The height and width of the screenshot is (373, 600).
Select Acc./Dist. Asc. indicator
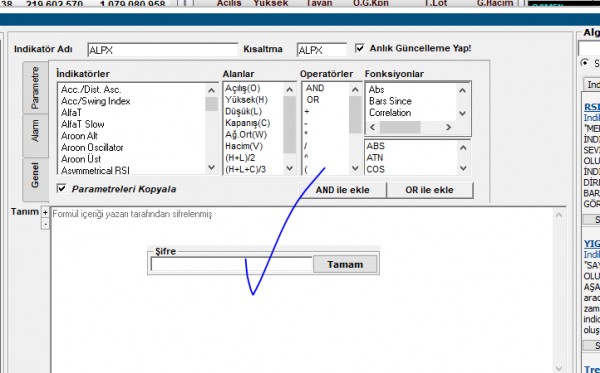91,90
